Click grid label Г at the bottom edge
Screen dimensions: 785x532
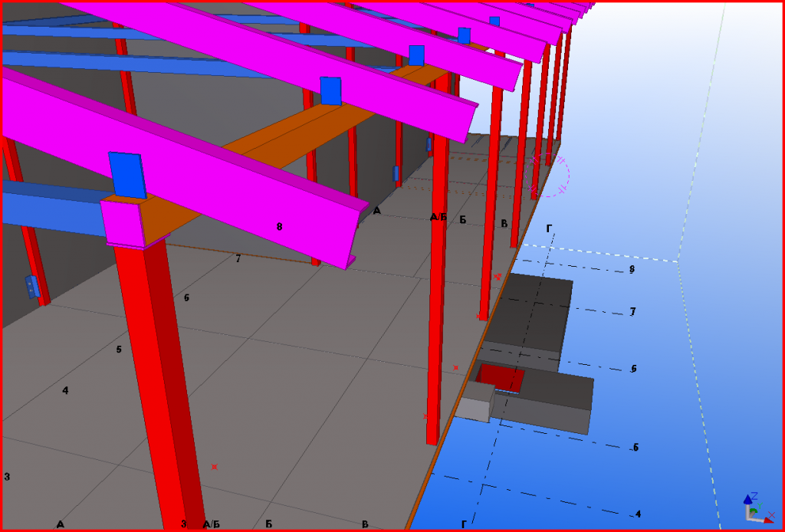464,524
